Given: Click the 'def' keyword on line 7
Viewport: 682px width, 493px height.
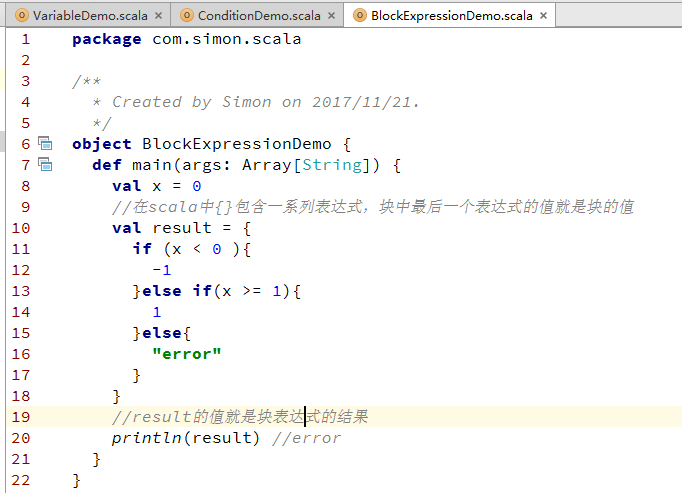Looking at the screenshot, I should coord(107,165).
